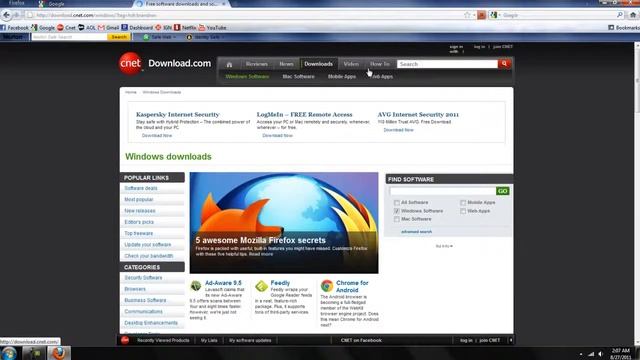The height and width of the screenshot is (360, 640).
Task: Check the Web Apps checkbox
Action: click(463, 211)
